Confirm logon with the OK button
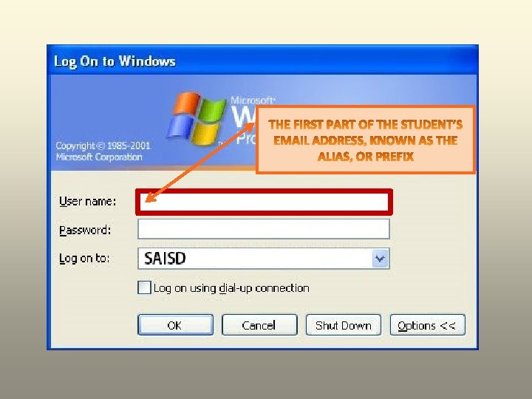The width and height of the screenshot is (532, 399). 175,325
